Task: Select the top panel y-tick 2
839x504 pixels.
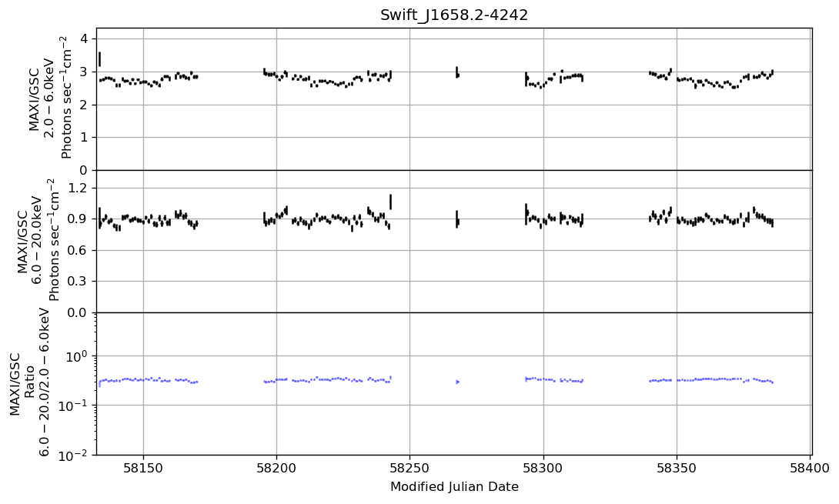Action: 85,105
